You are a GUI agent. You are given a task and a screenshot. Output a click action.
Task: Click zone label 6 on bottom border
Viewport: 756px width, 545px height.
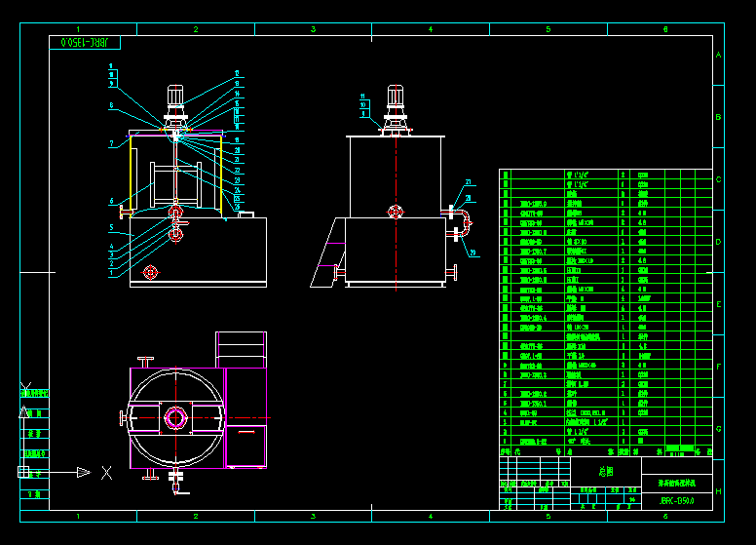pyautogui.click(x=665, y=516)
